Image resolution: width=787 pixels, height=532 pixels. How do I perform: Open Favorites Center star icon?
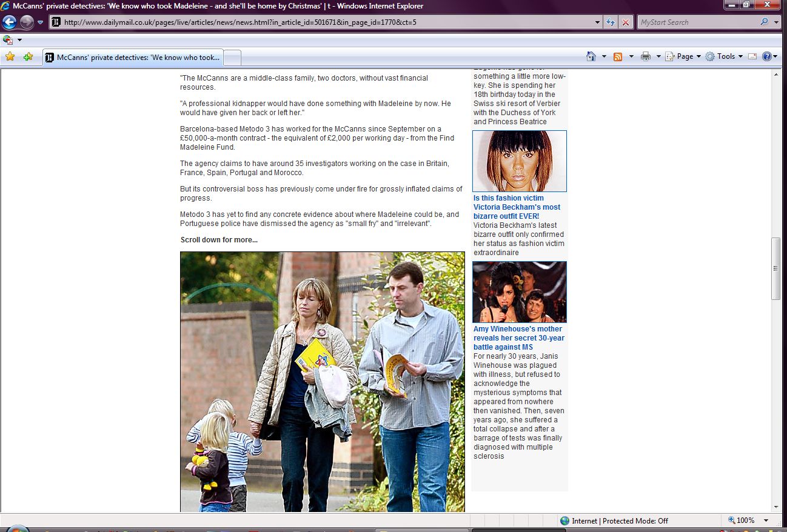(x=10, y=57)
